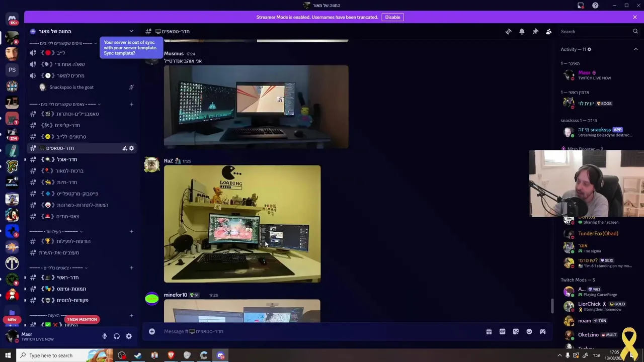Open Pinned Messages pin icon

point(535,31)
